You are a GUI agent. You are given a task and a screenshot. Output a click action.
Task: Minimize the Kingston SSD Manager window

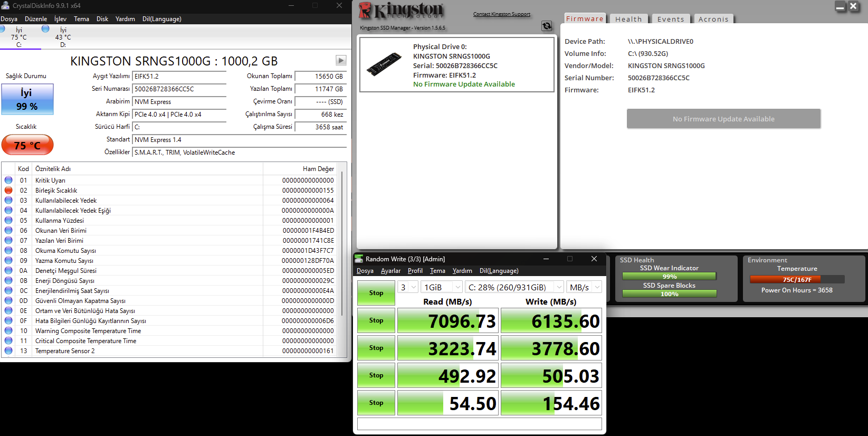(x=840, y=6)
